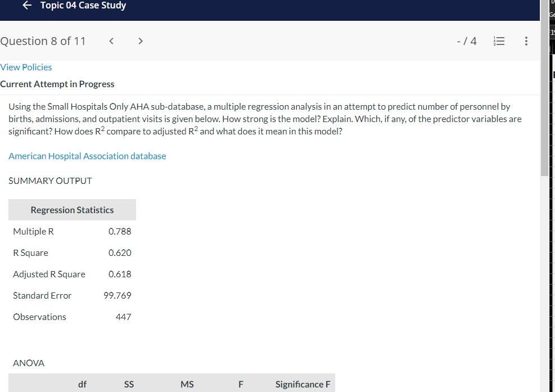Select the R Square value 0.620
The width and height of the screenshot is (555, 392).
coord(120,253)
